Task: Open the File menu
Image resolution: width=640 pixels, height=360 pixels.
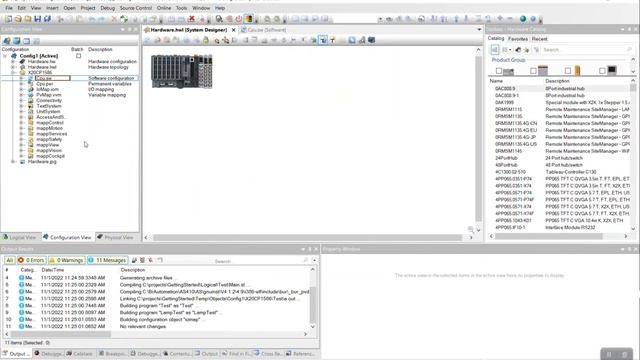Action: 9,8
